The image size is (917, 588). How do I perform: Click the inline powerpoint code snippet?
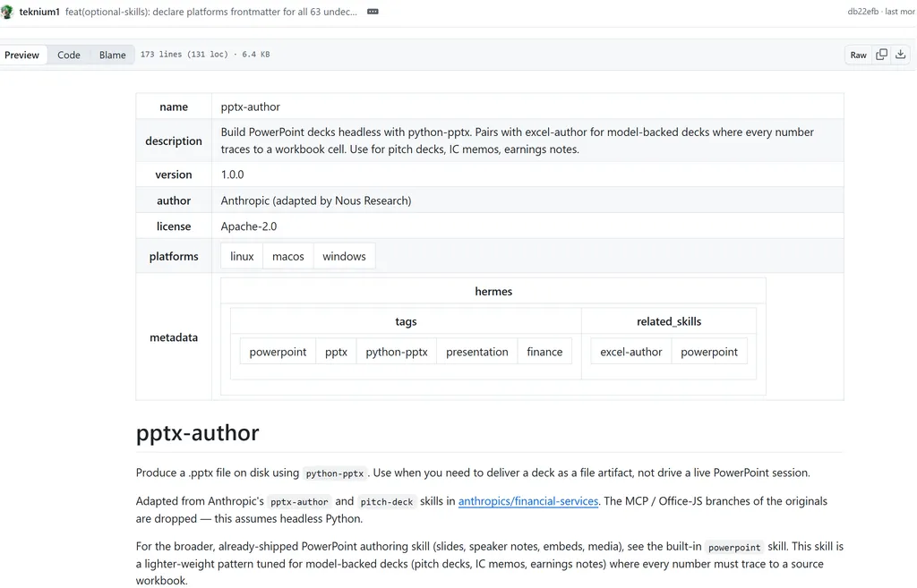[x=734, y=547]
